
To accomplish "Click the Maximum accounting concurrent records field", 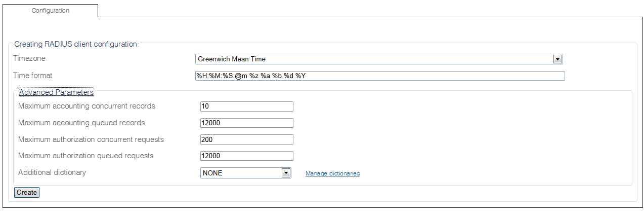I will click(247, 106).
